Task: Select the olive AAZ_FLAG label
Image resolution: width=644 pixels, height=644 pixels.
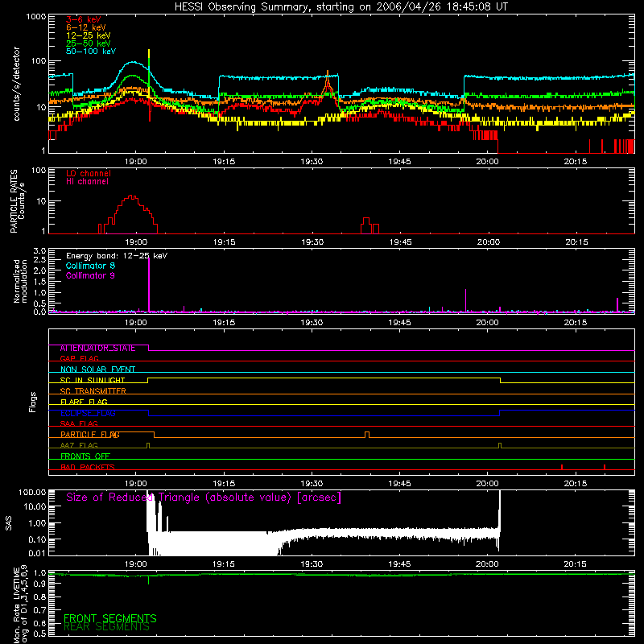Action: [79, 445]
